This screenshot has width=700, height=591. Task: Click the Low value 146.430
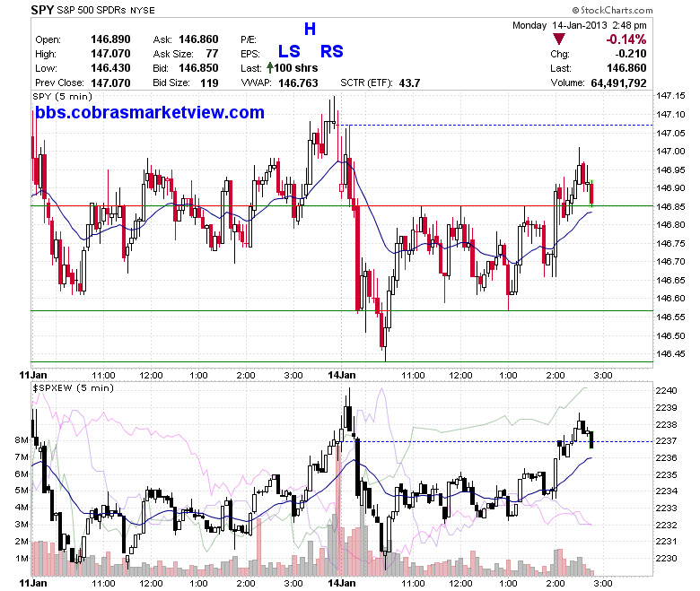click(110, 68)
